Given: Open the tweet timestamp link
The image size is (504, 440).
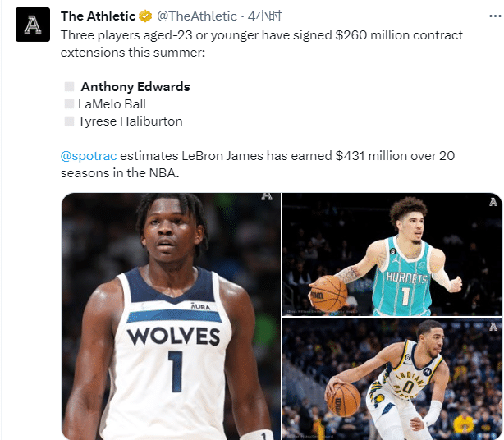Looking at the screenshot, I should [264, 16].
